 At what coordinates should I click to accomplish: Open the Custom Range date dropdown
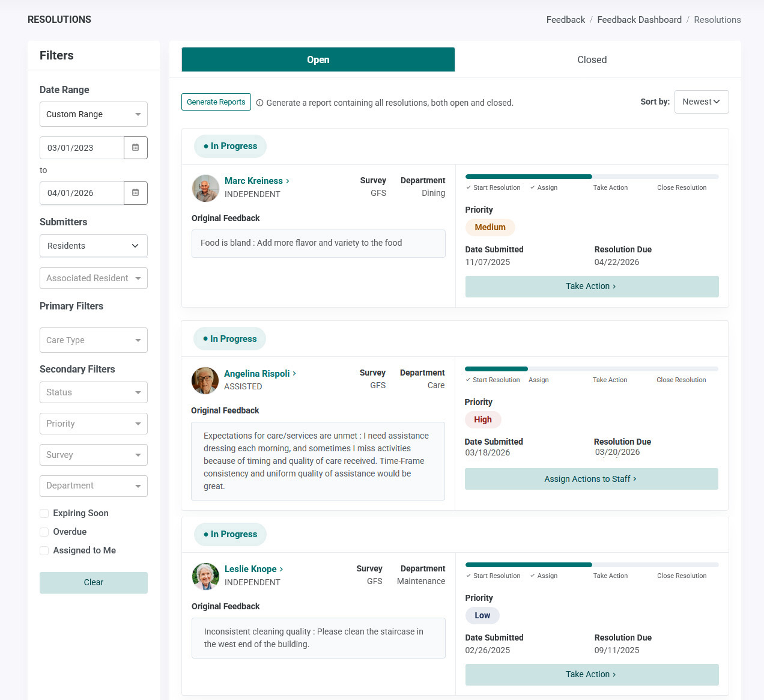pyautogui.click(x=94, y=114)
